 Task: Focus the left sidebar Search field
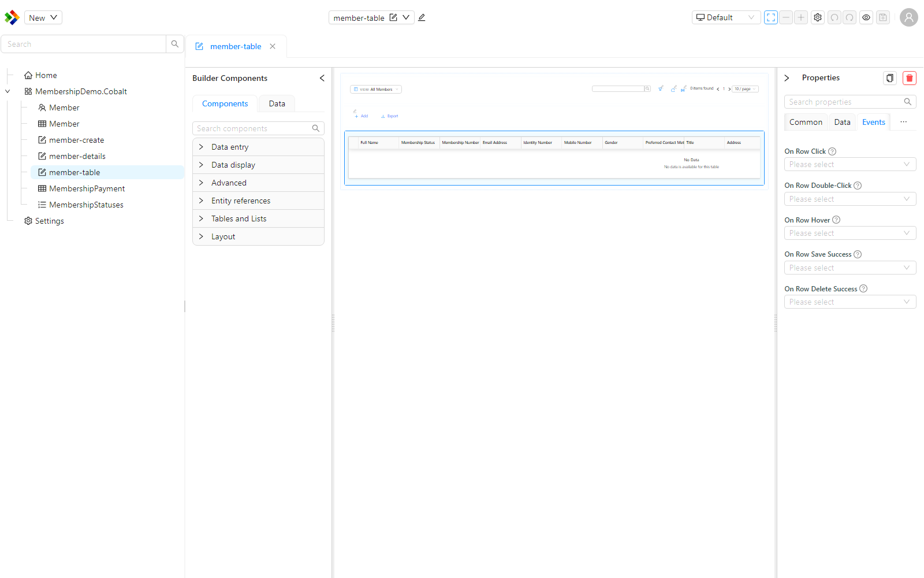(84, 44)
